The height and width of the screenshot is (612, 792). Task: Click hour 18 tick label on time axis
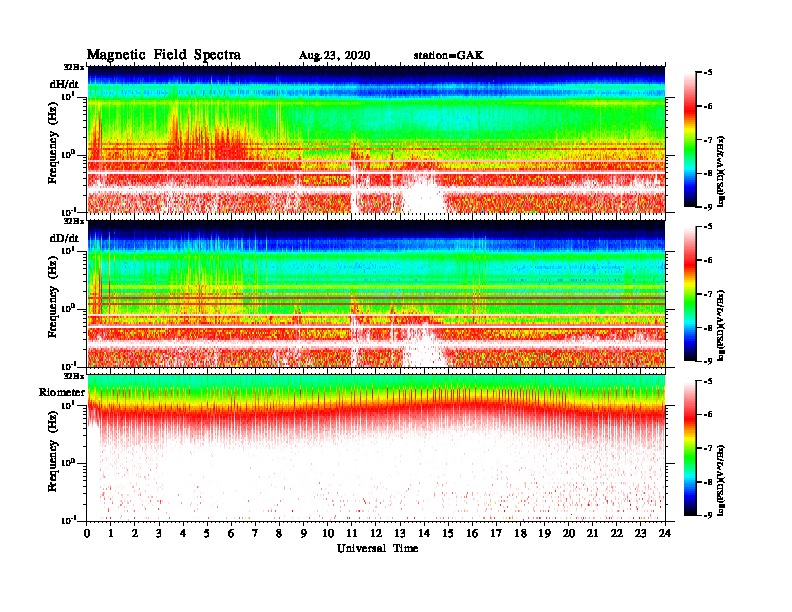coord(520,533)
